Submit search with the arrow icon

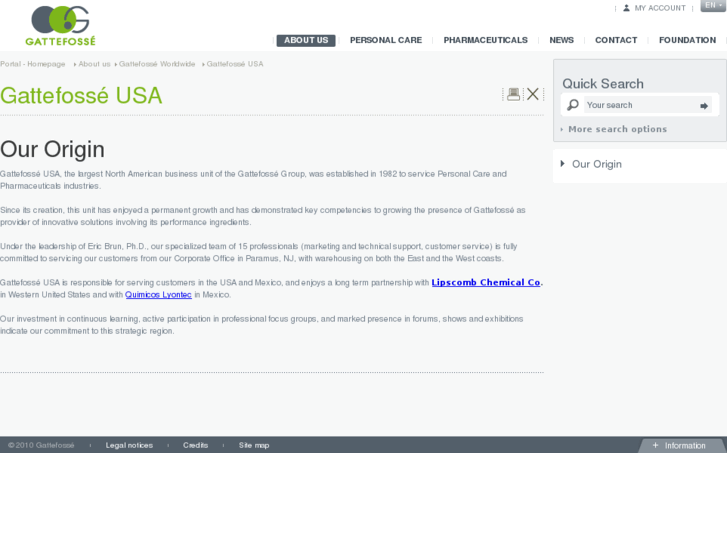704,106
